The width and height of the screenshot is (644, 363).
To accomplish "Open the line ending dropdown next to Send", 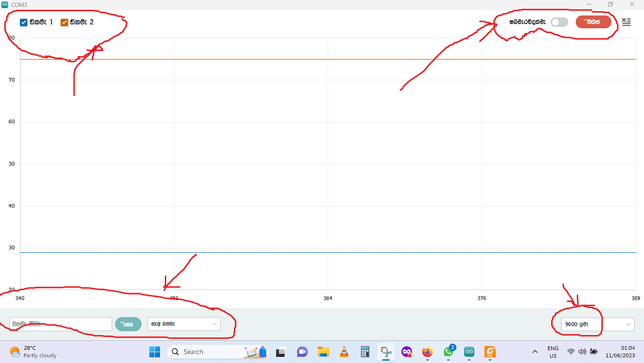I will click(x=184, y=324).
